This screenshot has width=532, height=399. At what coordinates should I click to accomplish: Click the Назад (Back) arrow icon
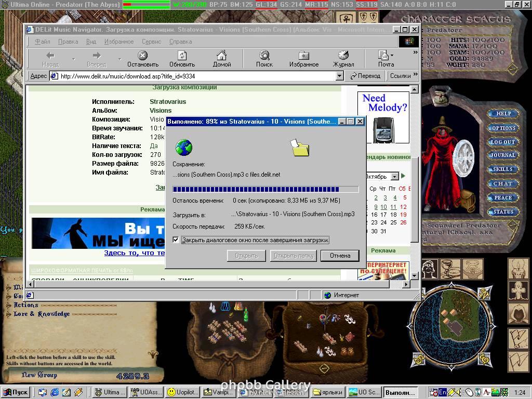pos(50,56)
